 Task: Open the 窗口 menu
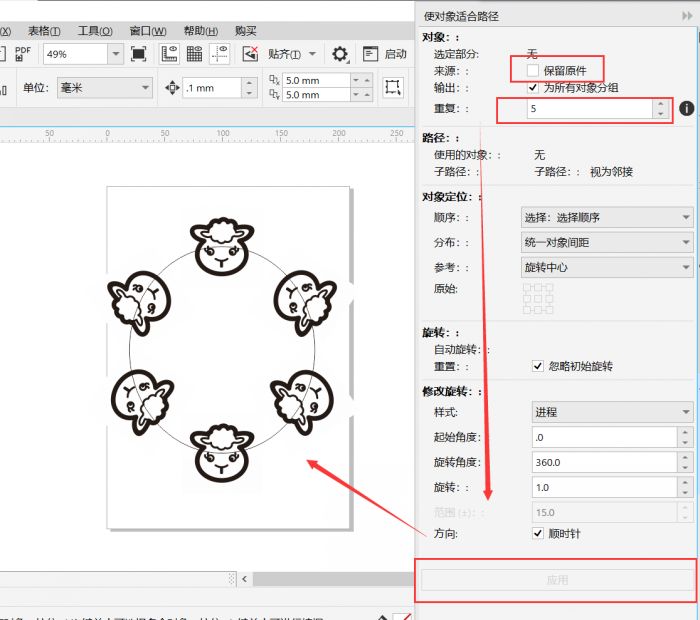point(148,31)
